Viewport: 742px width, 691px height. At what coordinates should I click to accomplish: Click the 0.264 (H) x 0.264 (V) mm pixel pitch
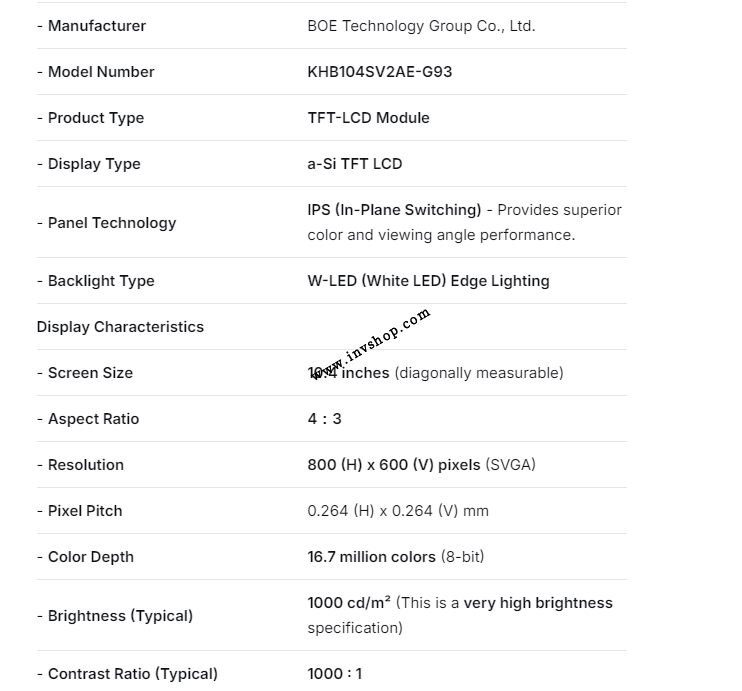398,511
